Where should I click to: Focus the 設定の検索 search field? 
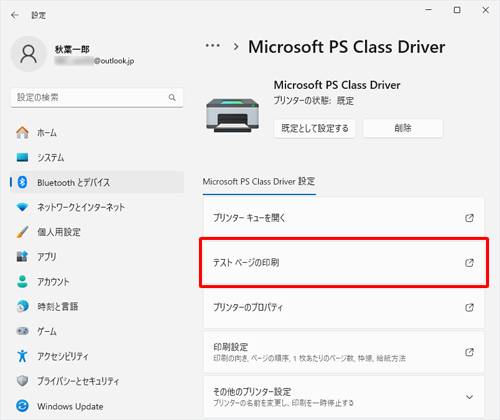[x=97, y=98]
